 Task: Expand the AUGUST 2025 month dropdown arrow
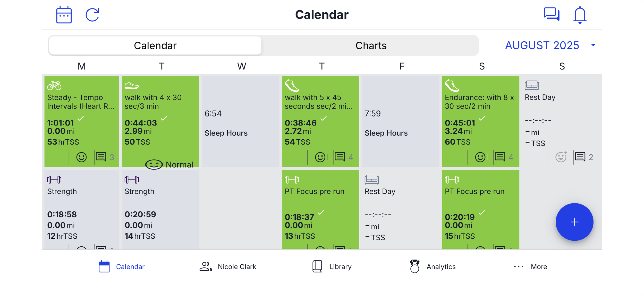(593, 45)
